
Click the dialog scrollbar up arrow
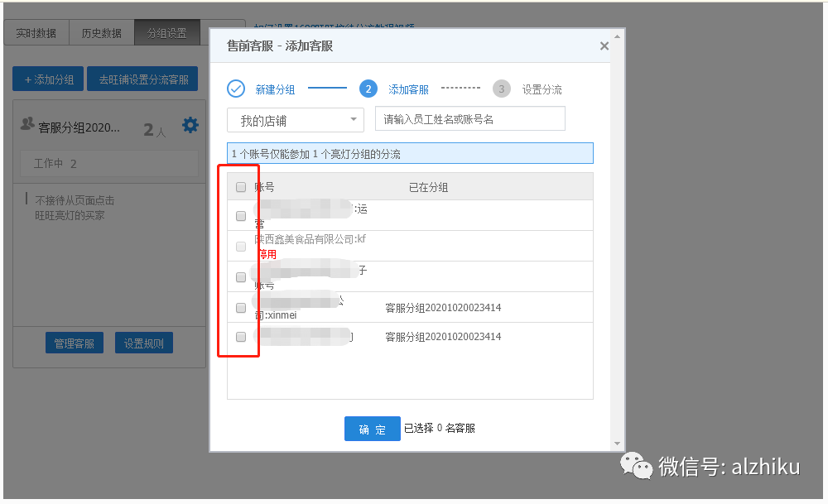pos(617,37)
